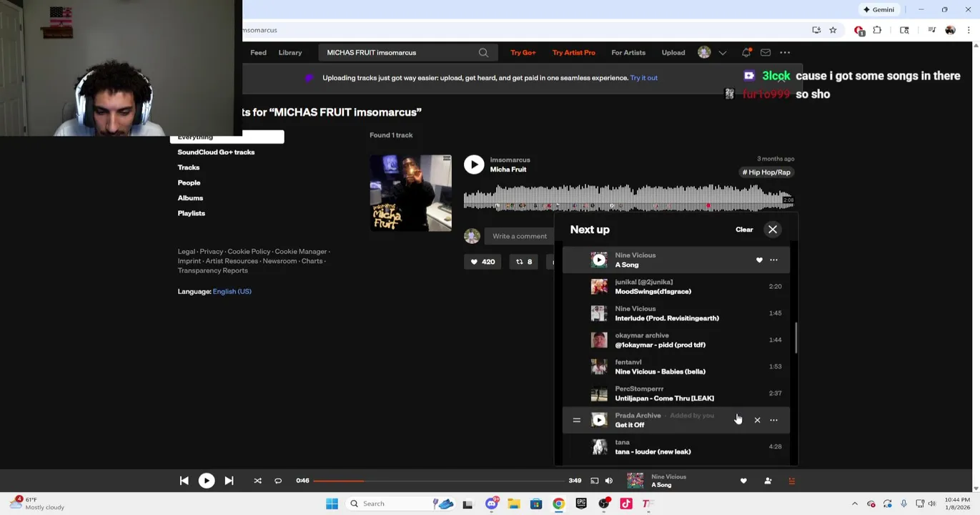Repost the Micha Fruit track (8 reposts)

[x=524, y=262]
